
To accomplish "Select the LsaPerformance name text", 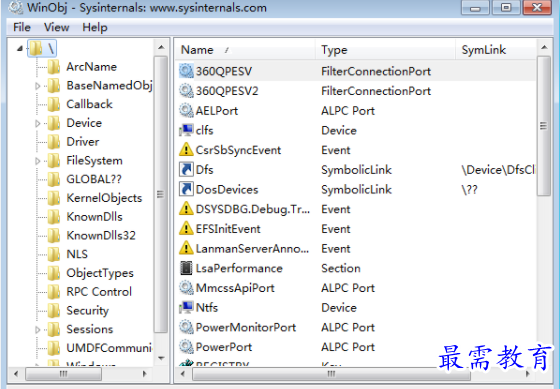I will click(239, 268).
